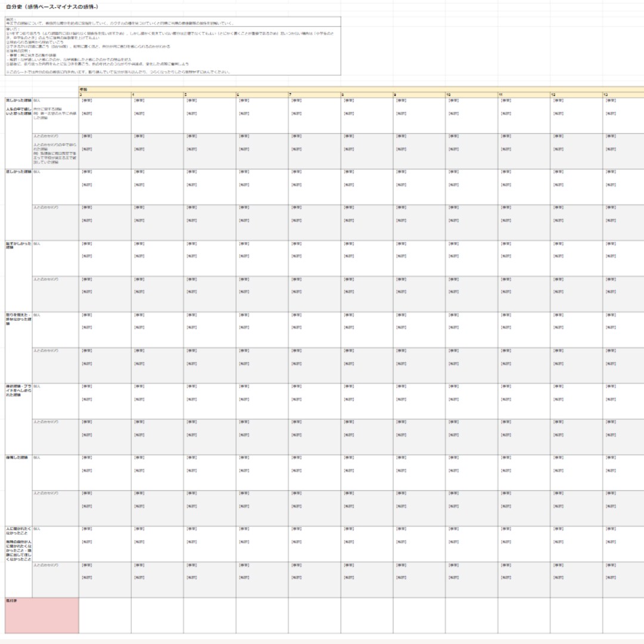Select the age 11 column header

pyautogui.click(x=524, y=94)
